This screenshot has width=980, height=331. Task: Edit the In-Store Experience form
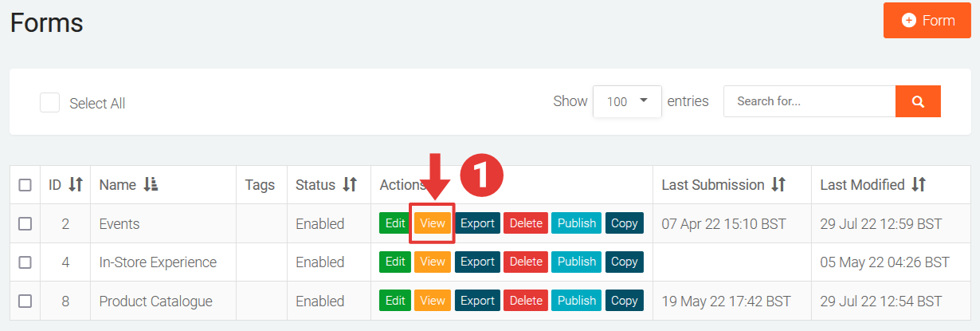pos(395,262)
